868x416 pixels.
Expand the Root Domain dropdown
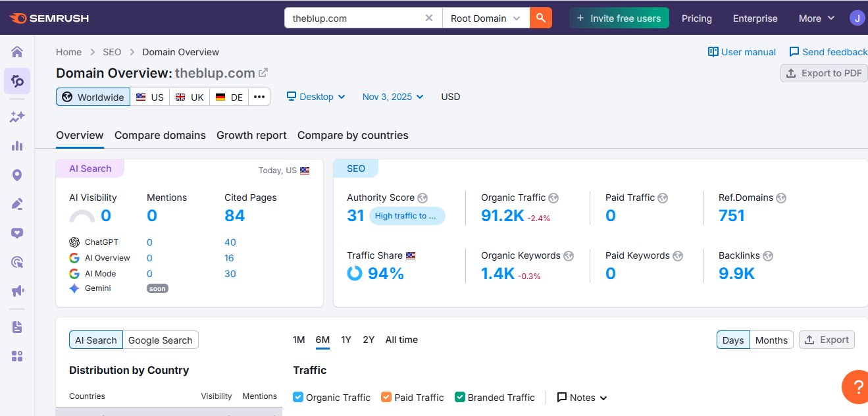click(x=486, y=18)
